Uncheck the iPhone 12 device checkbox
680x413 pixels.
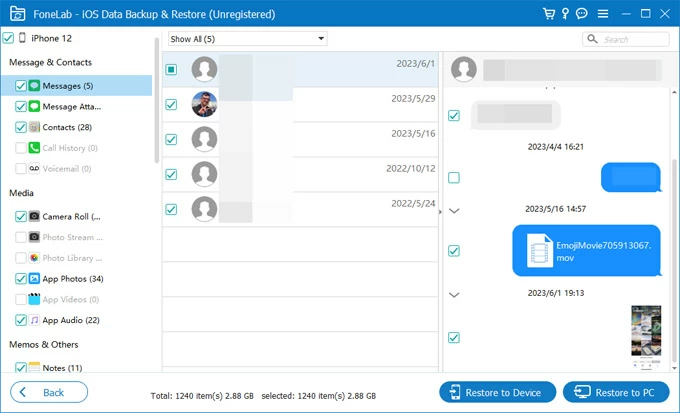point(9,38)
